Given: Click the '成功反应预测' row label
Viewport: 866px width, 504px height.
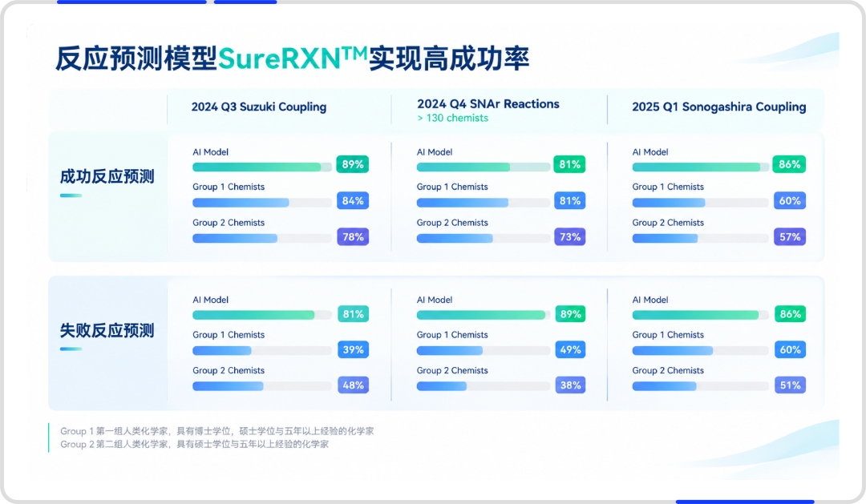Looking at the screenshot, I should click(x=107, y=176).
